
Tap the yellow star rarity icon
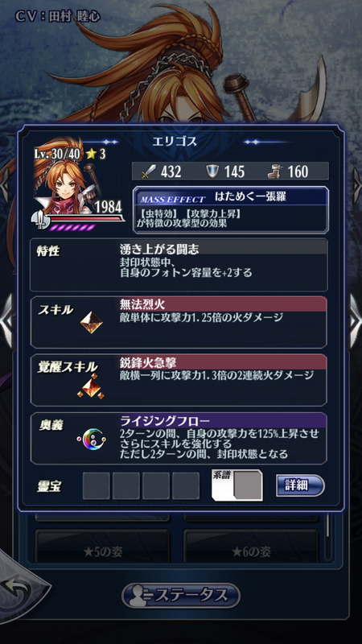[91, 155]
